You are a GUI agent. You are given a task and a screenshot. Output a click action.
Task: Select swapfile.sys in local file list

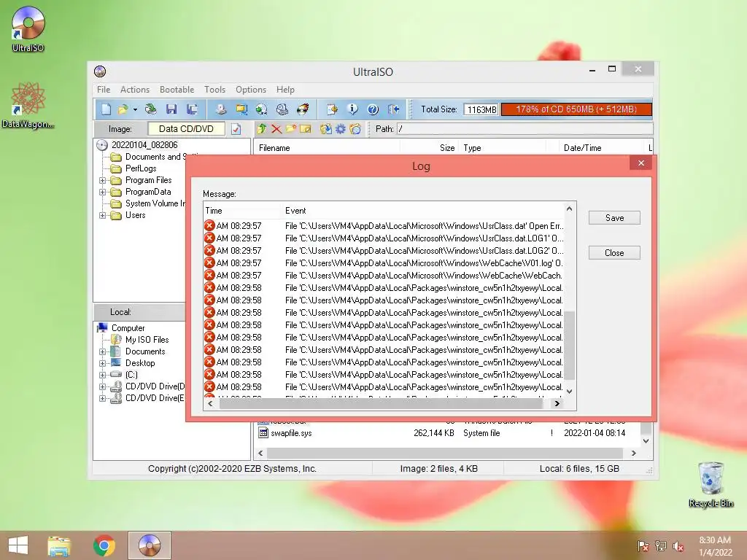[291, 433]
